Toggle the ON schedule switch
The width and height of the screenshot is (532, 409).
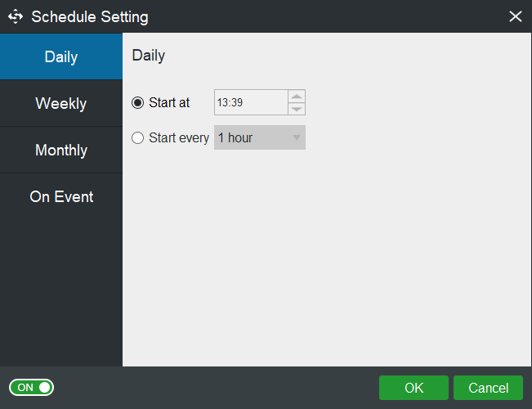tap(31, 387)
